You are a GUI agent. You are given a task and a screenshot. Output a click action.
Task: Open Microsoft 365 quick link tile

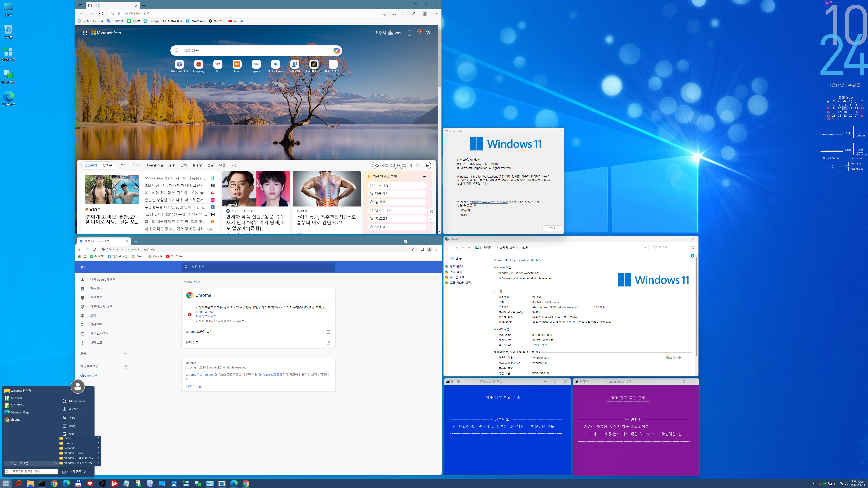179,66
